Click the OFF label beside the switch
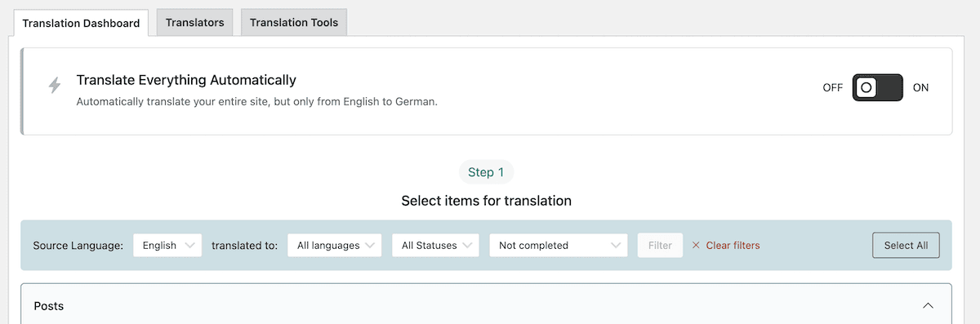980x324 pixels. (x=832, y=87)
